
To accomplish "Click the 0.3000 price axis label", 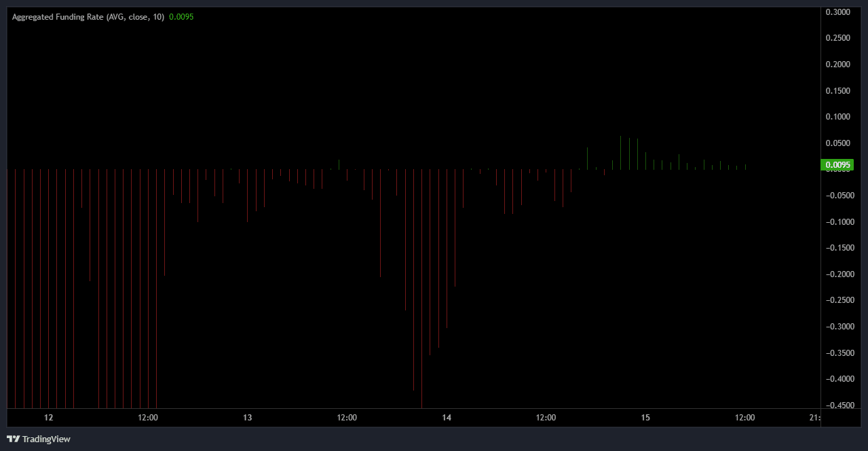I will [837, 12].
